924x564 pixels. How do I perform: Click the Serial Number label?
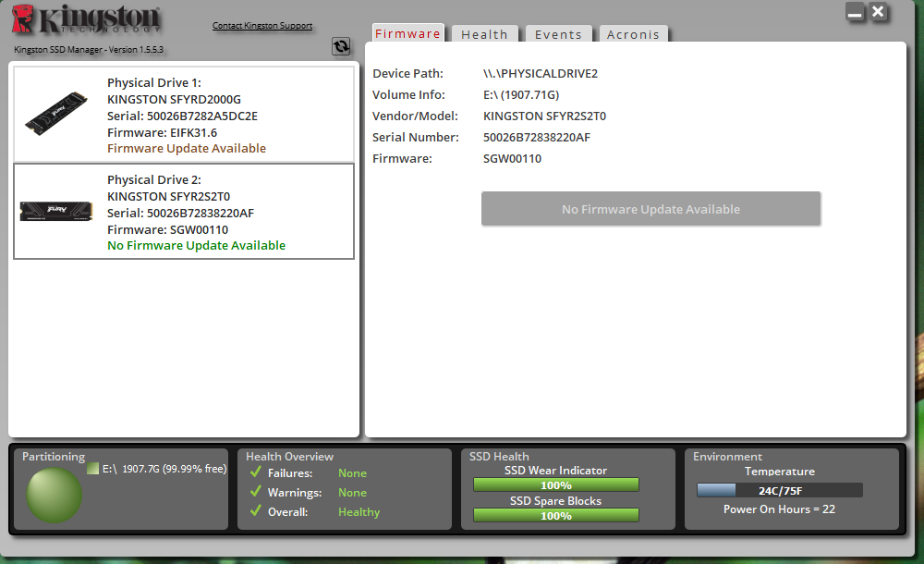tap(416, 138)
